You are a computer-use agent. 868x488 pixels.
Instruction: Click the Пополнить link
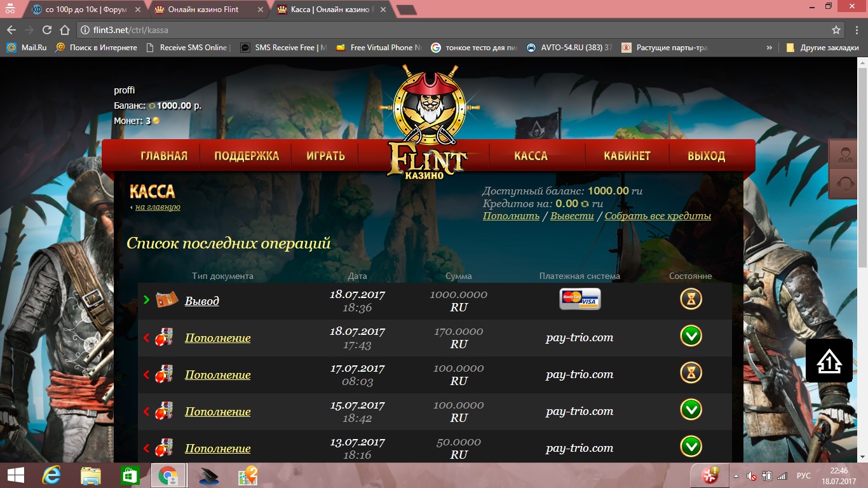(511, 216)
